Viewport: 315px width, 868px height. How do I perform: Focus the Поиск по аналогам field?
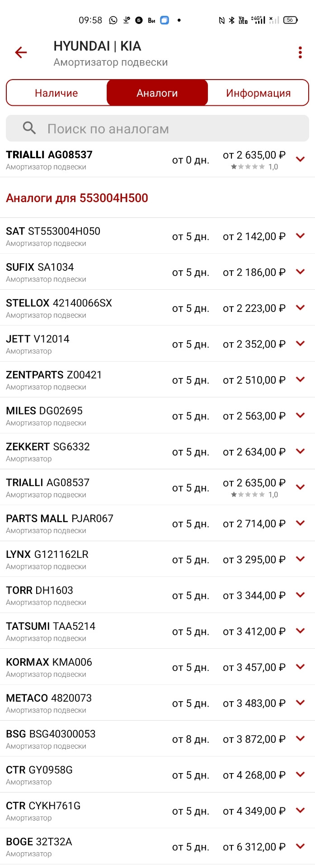[x=163, y=128]
